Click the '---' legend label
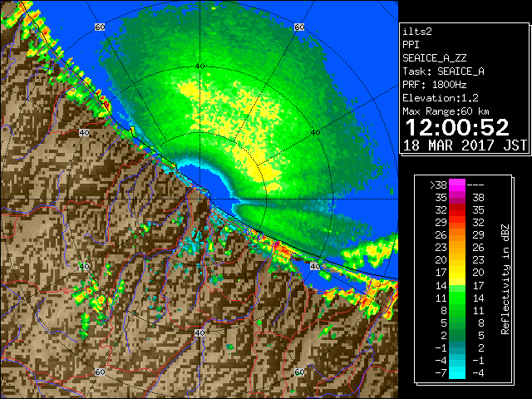This screenshot has width=532, height=399. (x=475, y=185)
